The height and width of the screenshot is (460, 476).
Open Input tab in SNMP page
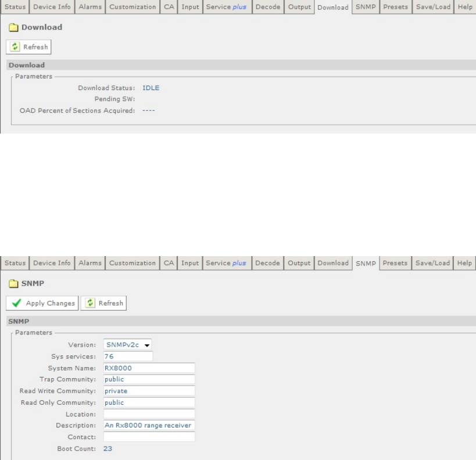click(190, 263)
